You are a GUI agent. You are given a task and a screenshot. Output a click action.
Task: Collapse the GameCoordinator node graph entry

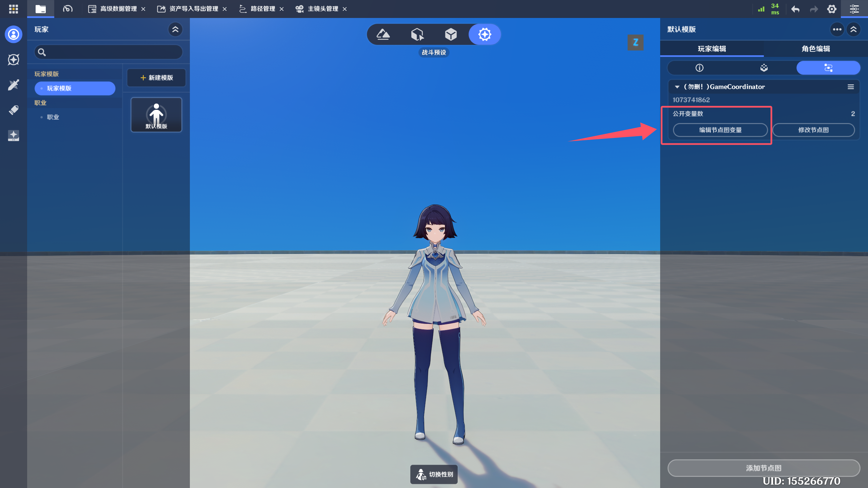677,87
